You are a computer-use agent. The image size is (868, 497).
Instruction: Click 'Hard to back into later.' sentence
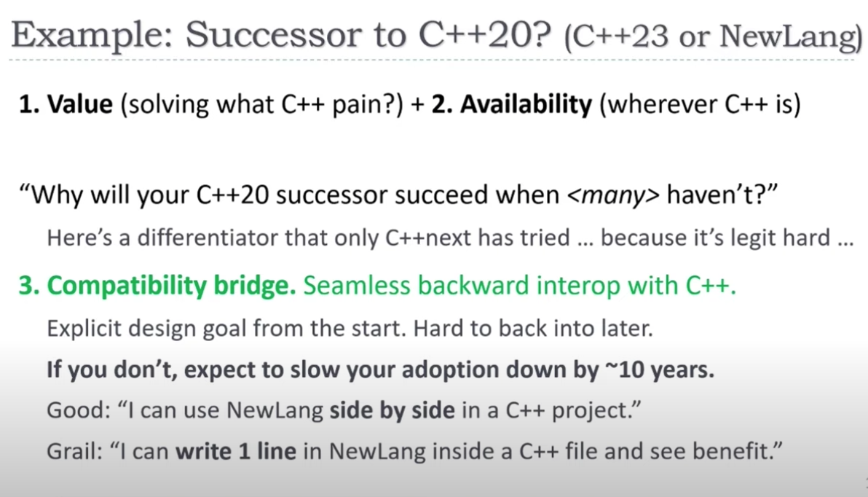coord(534,328)
